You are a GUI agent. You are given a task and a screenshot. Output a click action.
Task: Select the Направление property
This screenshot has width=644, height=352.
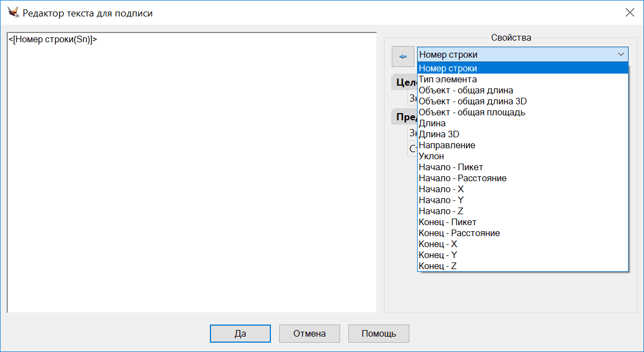[447, 146]
